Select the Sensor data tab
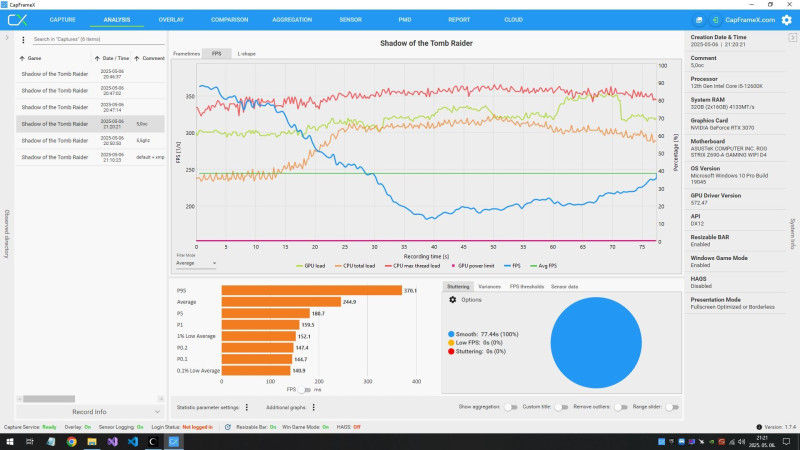Image resolution: width=800 pixels, height=450 pixels. coord(564,287)
